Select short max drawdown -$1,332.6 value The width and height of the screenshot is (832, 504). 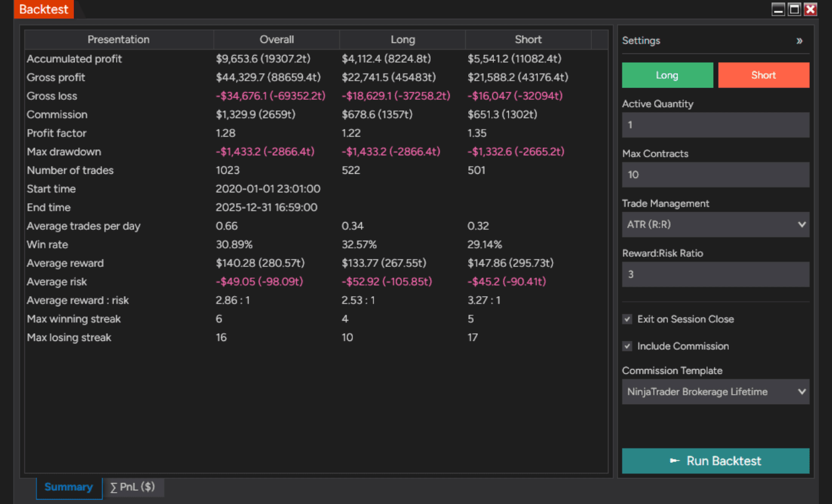(x=516, y=152)
